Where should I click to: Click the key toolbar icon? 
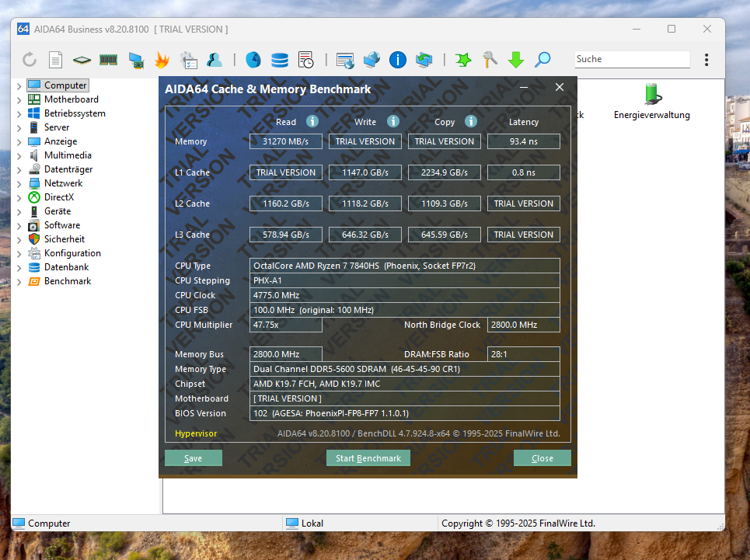click(x=490, y=60)
